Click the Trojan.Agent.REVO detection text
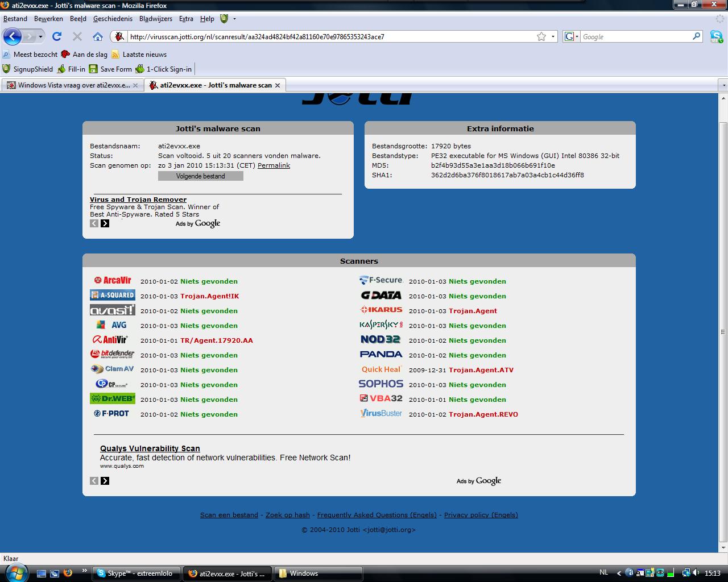The height and width of the screenshot is (582, 728). pyautogui.click(x=483, y=414)
